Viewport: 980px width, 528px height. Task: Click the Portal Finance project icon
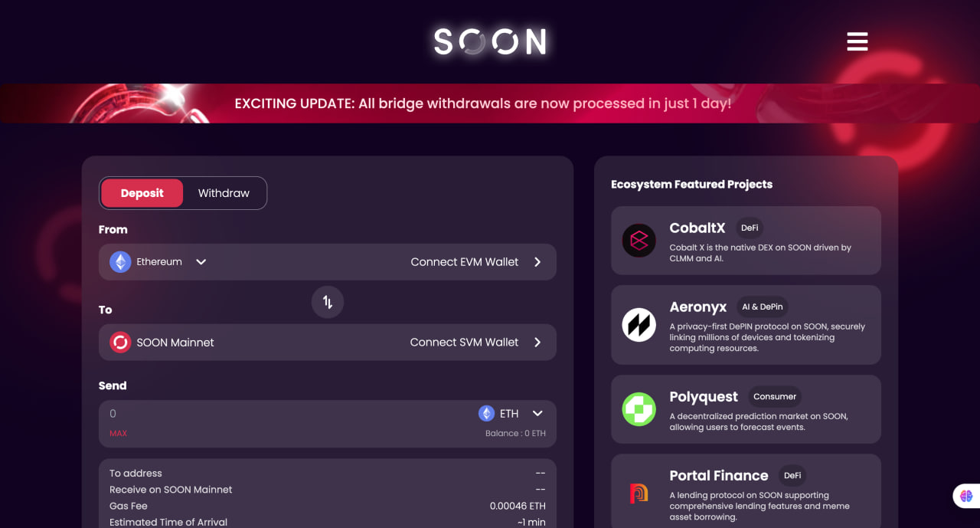(x=639, y=493)
